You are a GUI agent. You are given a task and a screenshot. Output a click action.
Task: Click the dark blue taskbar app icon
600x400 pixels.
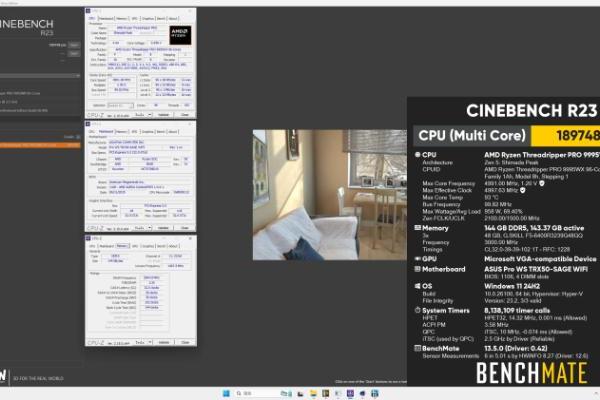(x=362, y=393)
